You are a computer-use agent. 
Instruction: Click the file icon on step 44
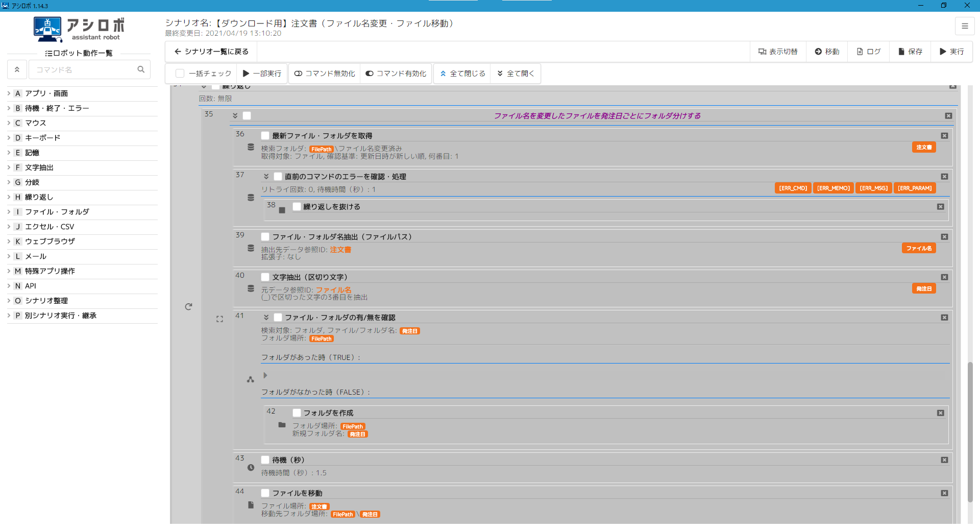[x=251, y=505]
